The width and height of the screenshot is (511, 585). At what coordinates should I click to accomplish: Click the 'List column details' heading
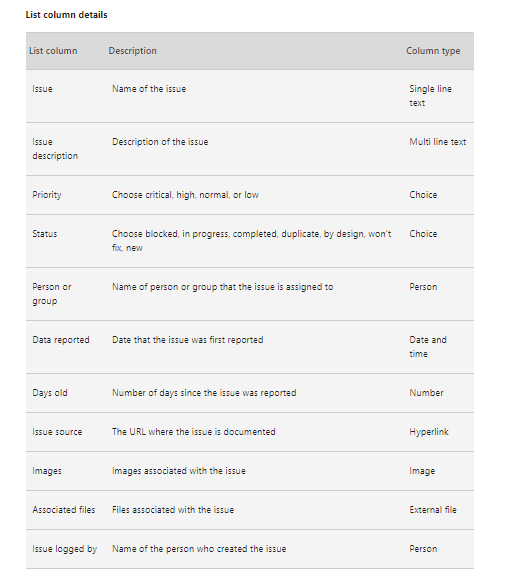[x=66, y=15]
